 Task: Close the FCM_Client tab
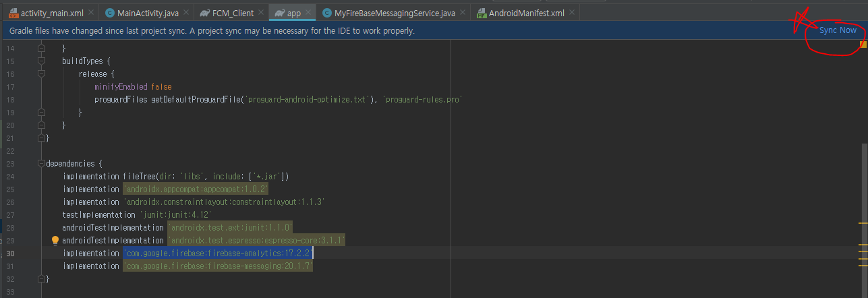click(260, 13)
